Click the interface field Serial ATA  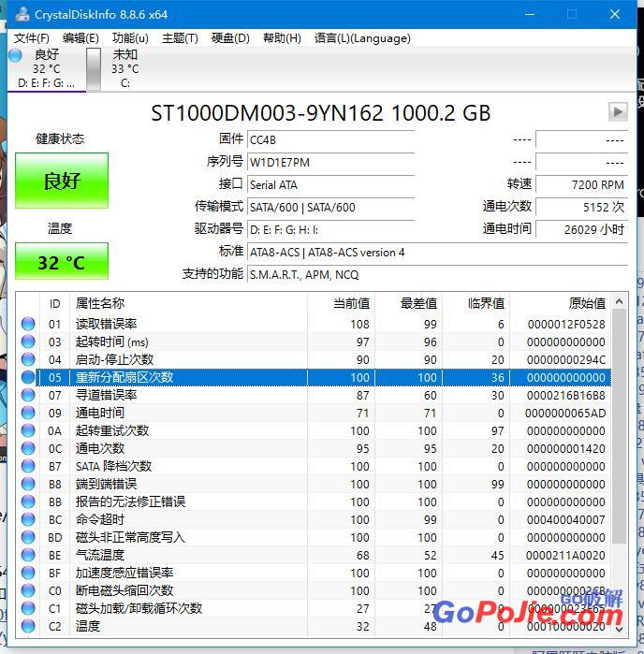click(330, 184)
